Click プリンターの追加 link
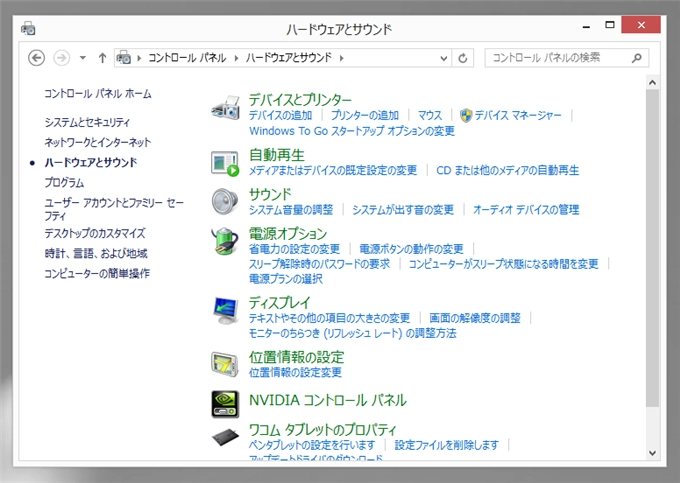Image resolution: width=680 pixels, height=483 pixels. click(365, 115)
